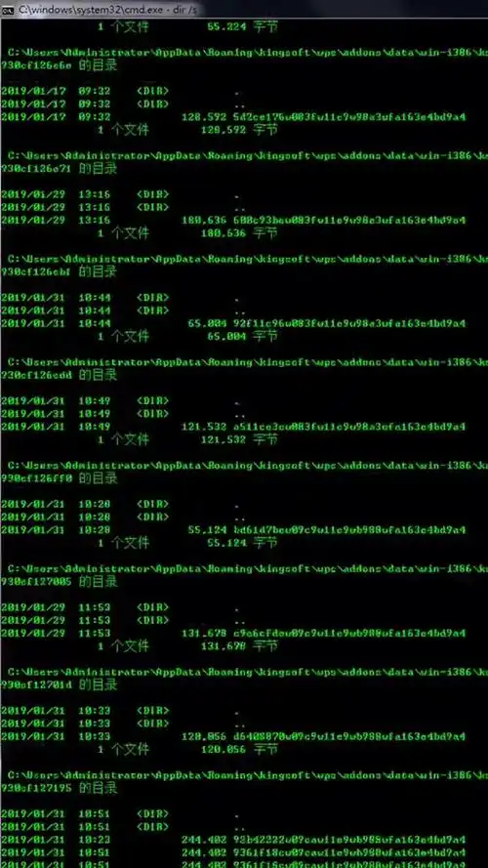Image resolution: width=488 pixels, height=868 pixels.
Task: Select the 930cf126e6e 的目录 heading line
Action: pyautogui.click(x=60, y=65)
